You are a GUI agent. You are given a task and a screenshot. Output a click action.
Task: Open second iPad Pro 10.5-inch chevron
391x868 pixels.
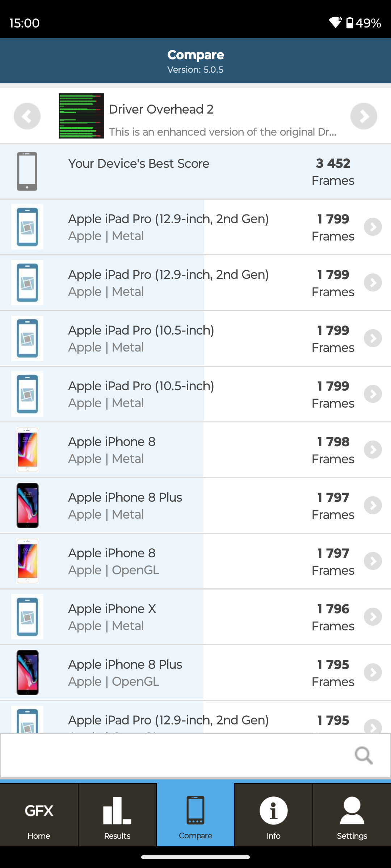click(x=373, y=394)
